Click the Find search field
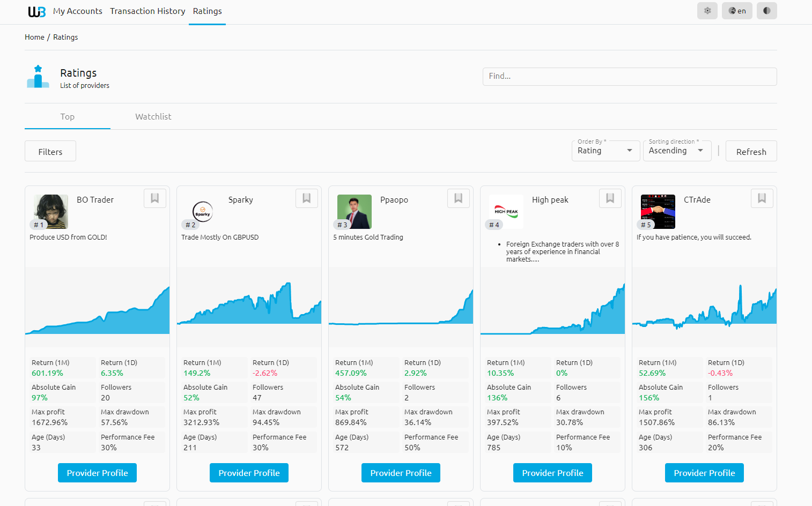 (x=630, y=77)
